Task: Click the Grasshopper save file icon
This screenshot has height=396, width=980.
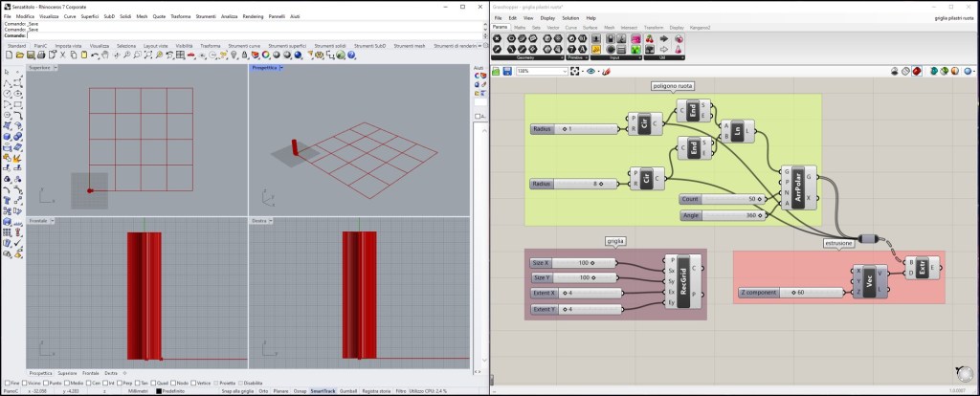Action: (506, 71)
